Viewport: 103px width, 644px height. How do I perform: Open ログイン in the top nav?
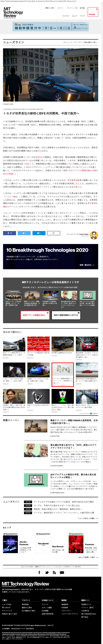point(61,8)
